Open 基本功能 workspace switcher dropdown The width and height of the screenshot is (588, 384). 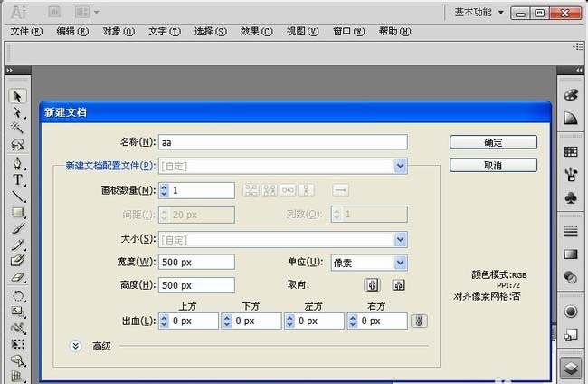tap(479, 13)
